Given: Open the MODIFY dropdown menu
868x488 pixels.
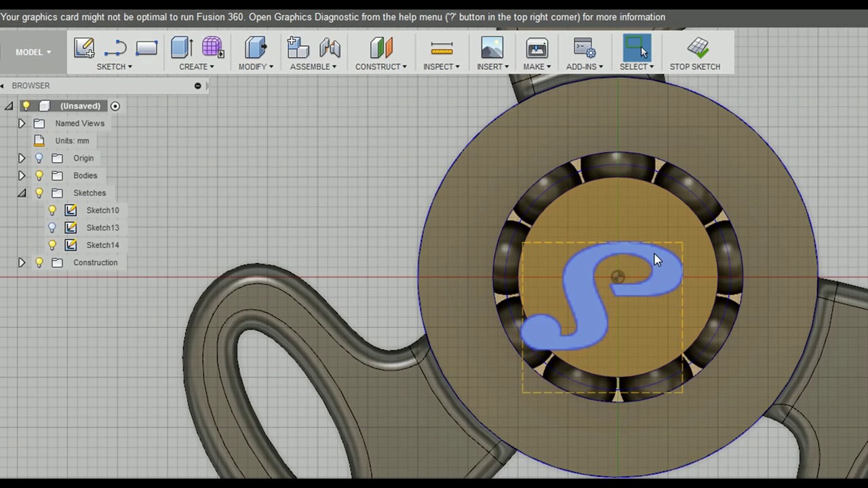Looking at the screenshot, I should point(256,66).
